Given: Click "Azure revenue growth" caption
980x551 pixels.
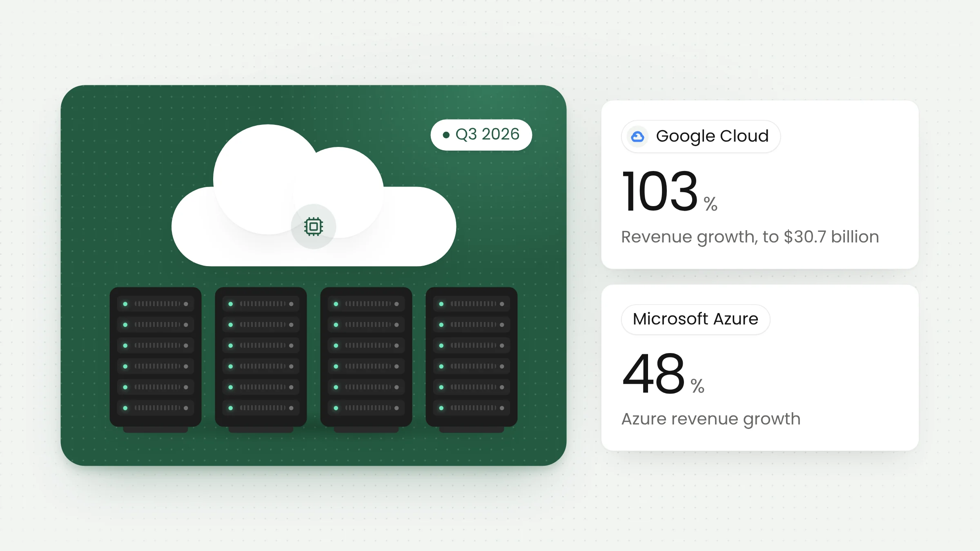Looking at the screenshot, I should (x=710, y=419).
